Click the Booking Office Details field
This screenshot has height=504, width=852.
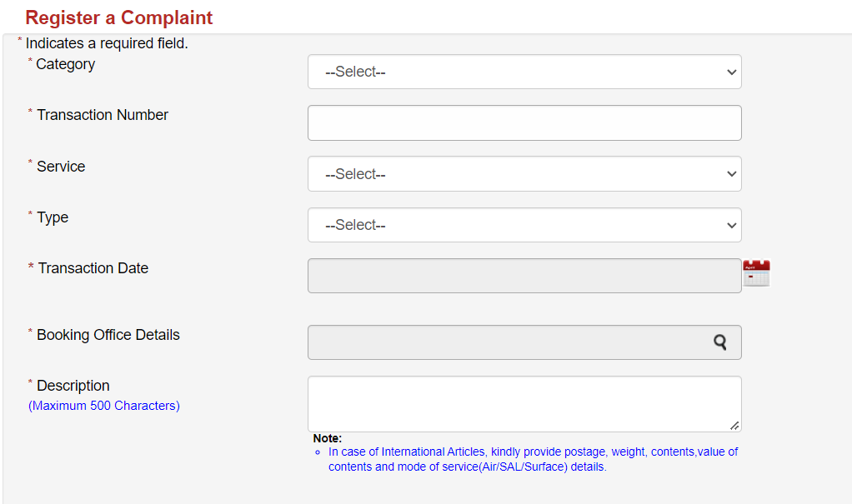[x=524, y=342]
